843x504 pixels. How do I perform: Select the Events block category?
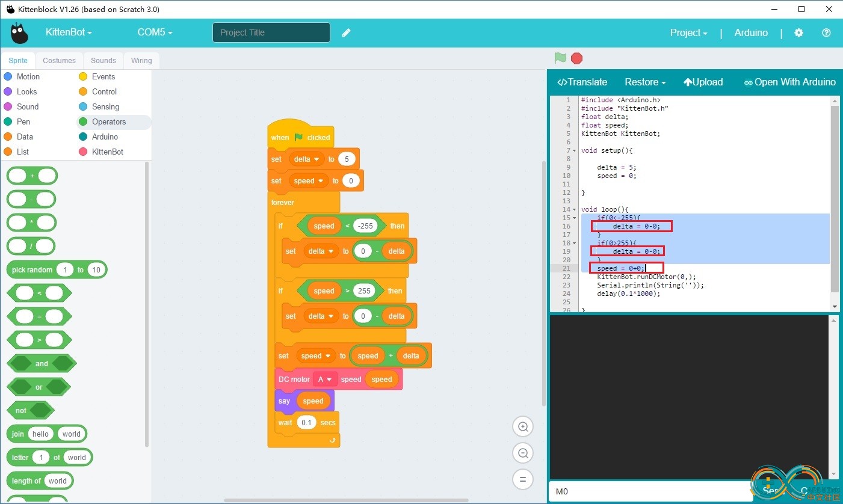96,76
